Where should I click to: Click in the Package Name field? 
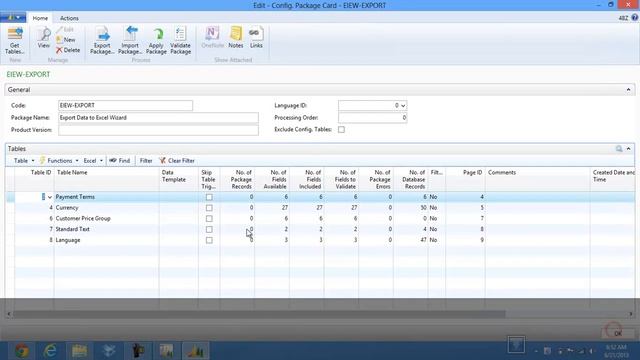(x=158, y=118)
